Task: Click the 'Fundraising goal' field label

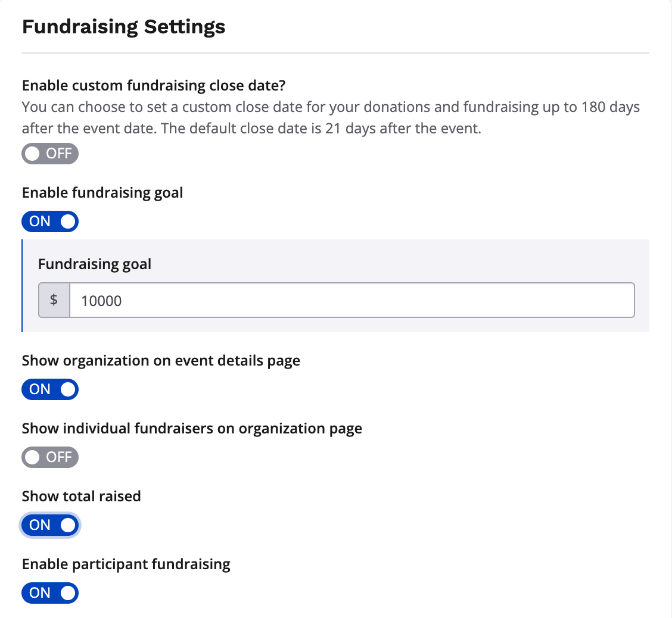Action: pos(95,264)
